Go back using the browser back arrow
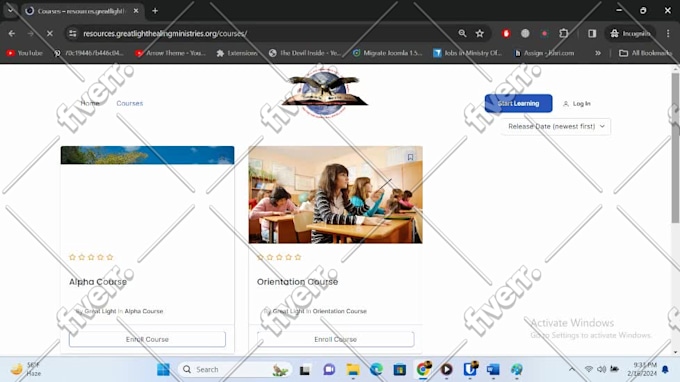 (12, 33)
